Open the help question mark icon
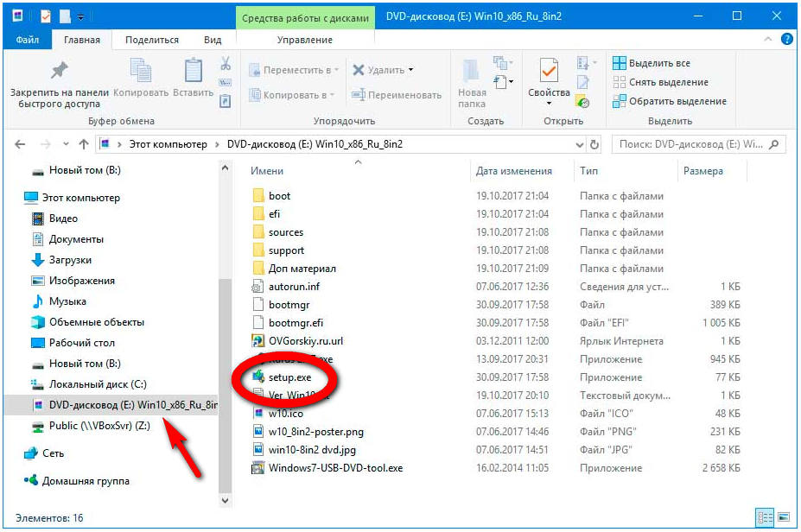Screen dimensions: 801x532 pyautogui.click(x=787, y=40)
